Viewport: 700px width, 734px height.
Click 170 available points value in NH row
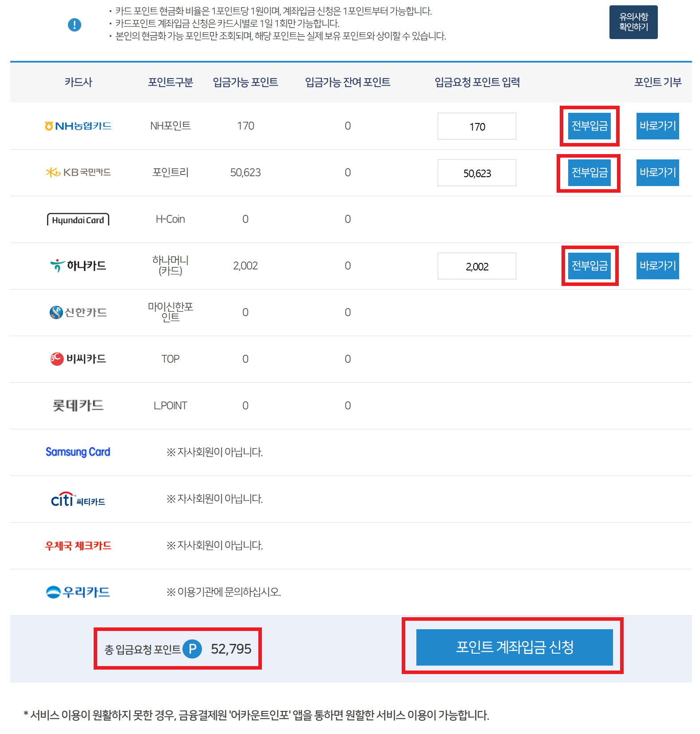(x=245, y=126)
